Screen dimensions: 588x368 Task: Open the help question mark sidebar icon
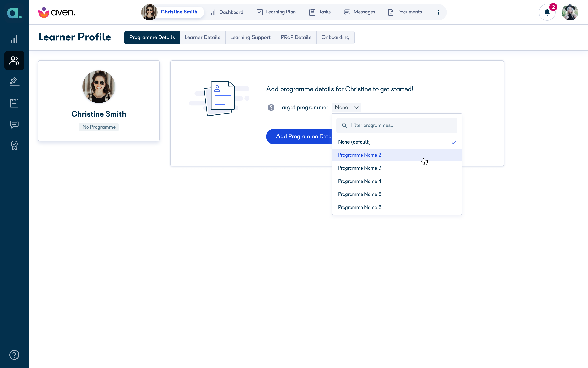[x=14, y=355]
